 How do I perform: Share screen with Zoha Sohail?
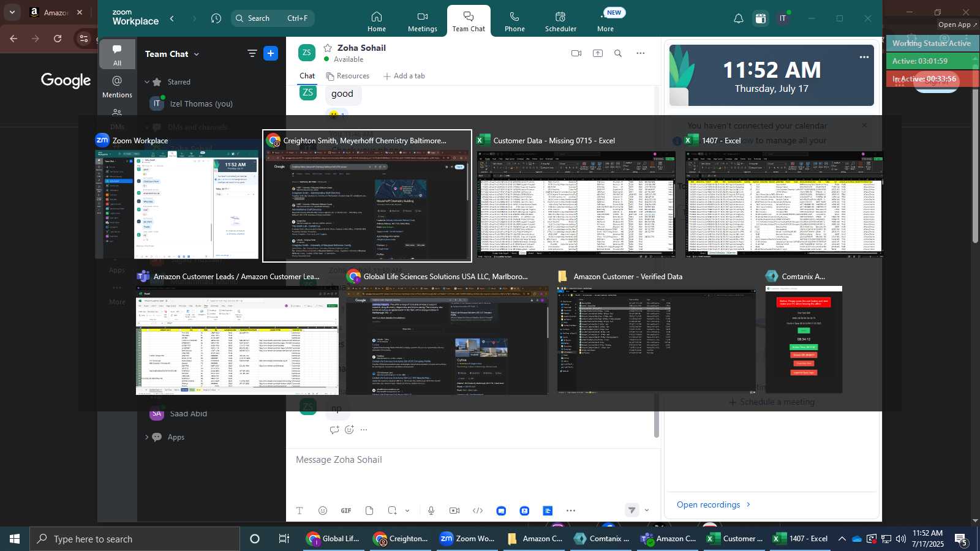click(598, 53)
